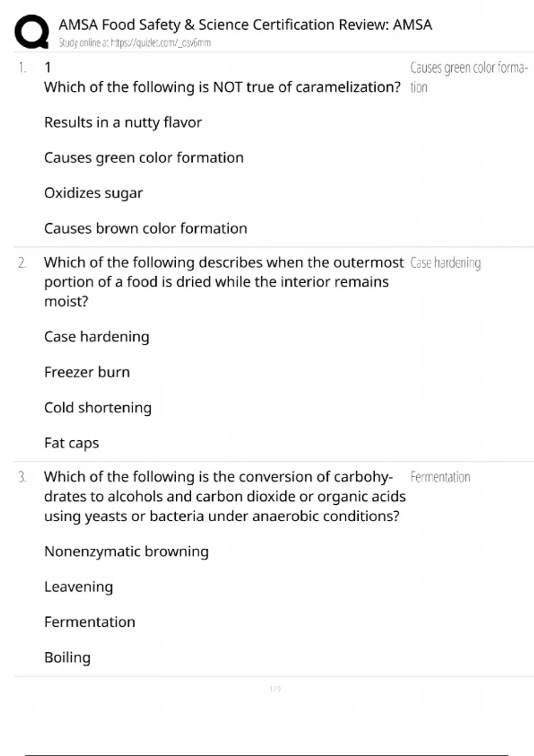Click the Quizlet Q logo icon
The width and height of the screenshot is (534, 756).
[x=32, y=32]
